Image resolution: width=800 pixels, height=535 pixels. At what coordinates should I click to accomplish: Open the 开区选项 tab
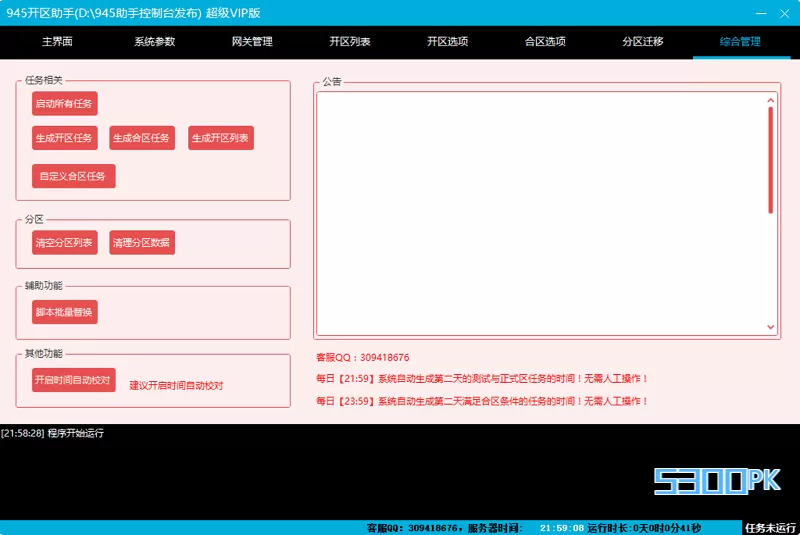(447, 42)
